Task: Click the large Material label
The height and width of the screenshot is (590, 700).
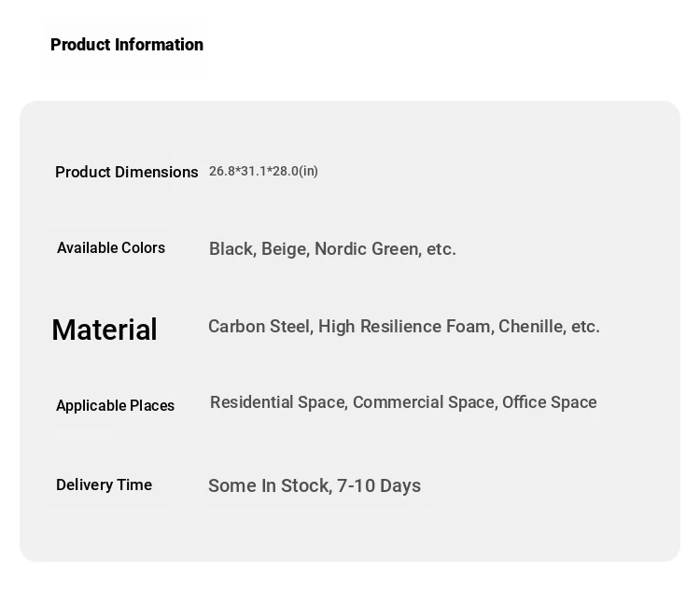Action: click(105, 330)
